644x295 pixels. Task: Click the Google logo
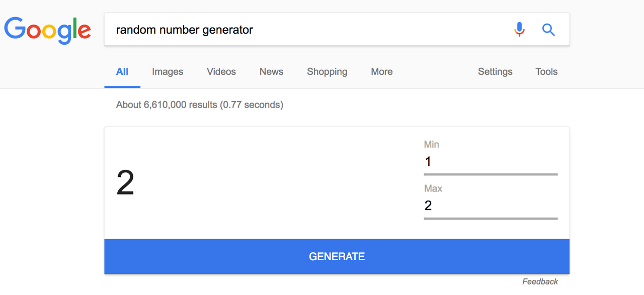pyautogui.click(x=48, y=30)
